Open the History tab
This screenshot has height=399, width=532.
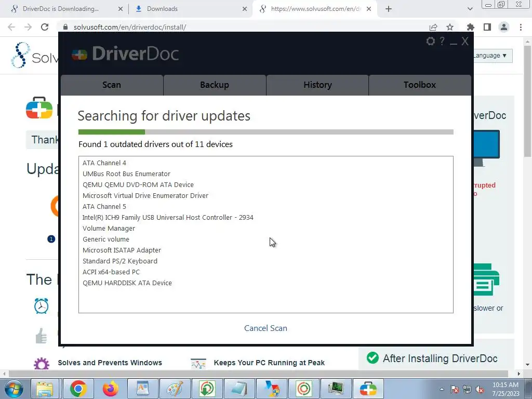point(317,85)
